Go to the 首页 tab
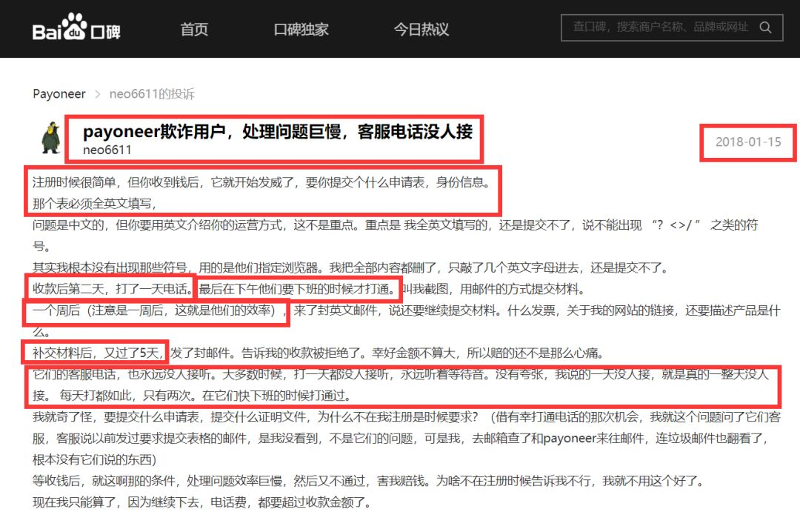800x532 pixels. point(194,29)
